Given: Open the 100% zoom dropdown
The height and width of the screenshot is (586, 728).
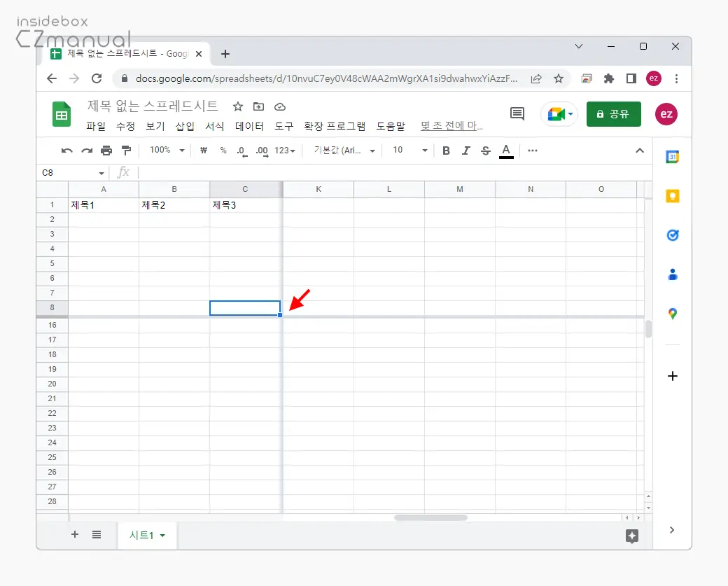Looking at the screenshot, I should [167, 151].
